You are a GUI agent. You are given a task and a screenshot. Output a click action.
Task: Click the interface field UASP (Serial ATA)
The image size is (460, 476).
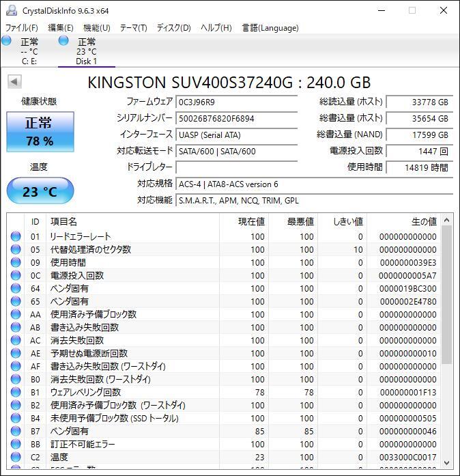tap(236, 135)
